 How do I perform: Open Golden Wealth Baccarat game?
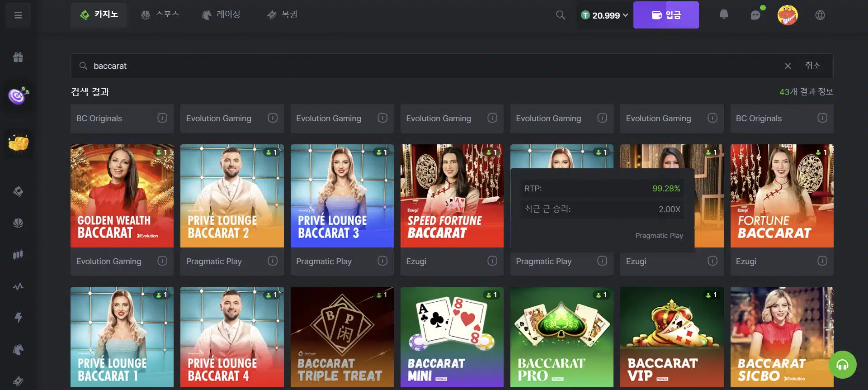(x=122, y=196)
